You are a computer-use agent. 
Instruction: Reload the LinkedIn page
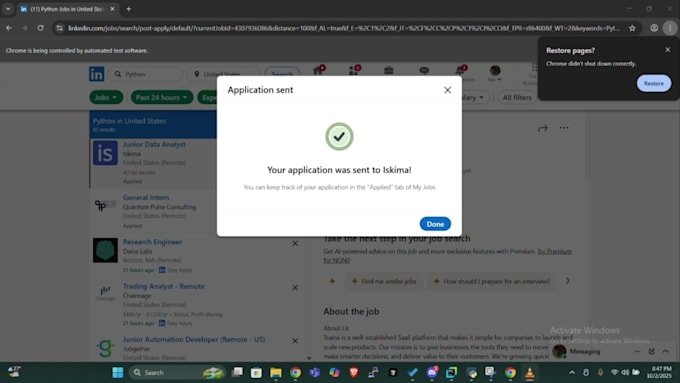tap(40, 28)
